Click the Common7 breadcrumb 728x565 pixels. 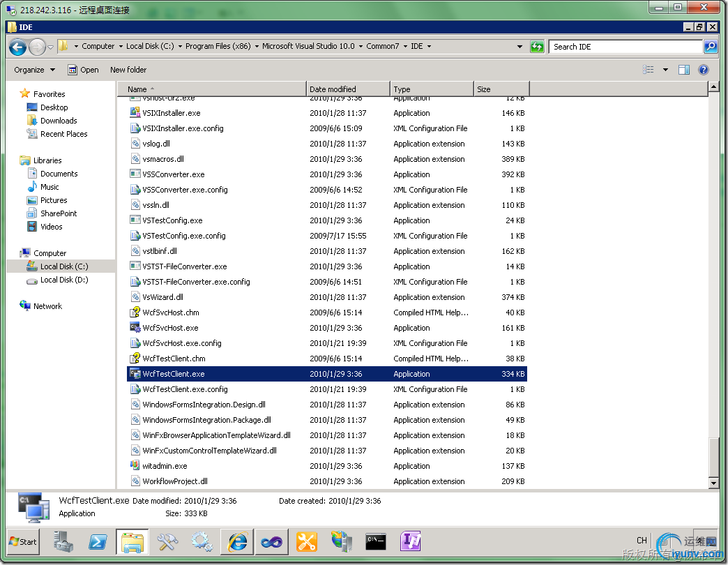383,46
